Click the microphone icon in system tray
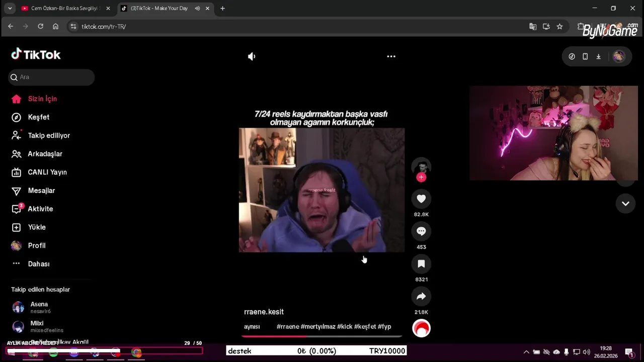Viewport: 644px width, 362px height. coord(567,352)
